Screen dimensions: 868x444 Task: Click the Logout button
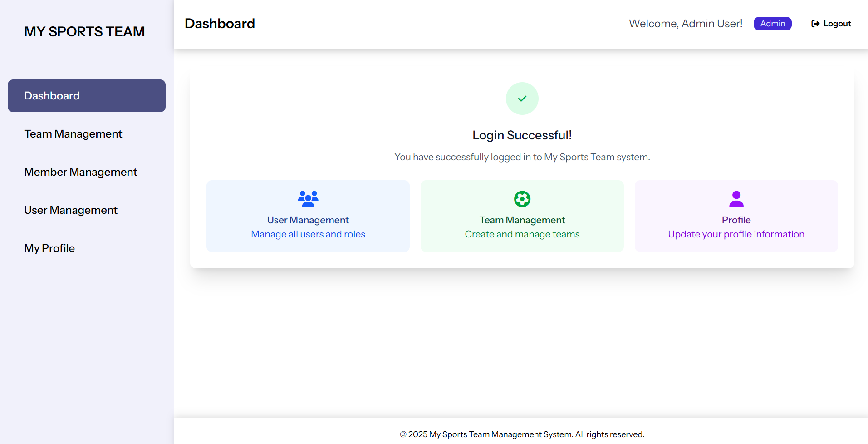(831, 23)
